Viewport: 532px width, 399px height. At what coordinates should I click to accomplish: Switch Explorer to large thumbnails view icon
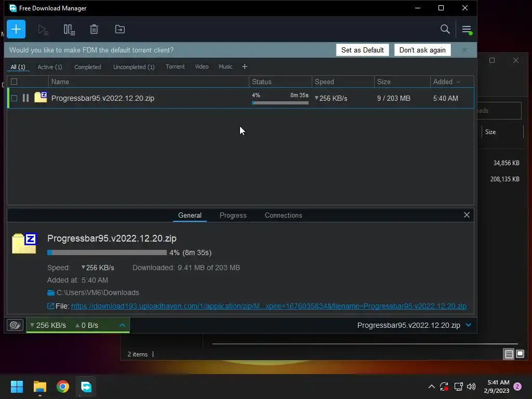click(x=520, y=354)
